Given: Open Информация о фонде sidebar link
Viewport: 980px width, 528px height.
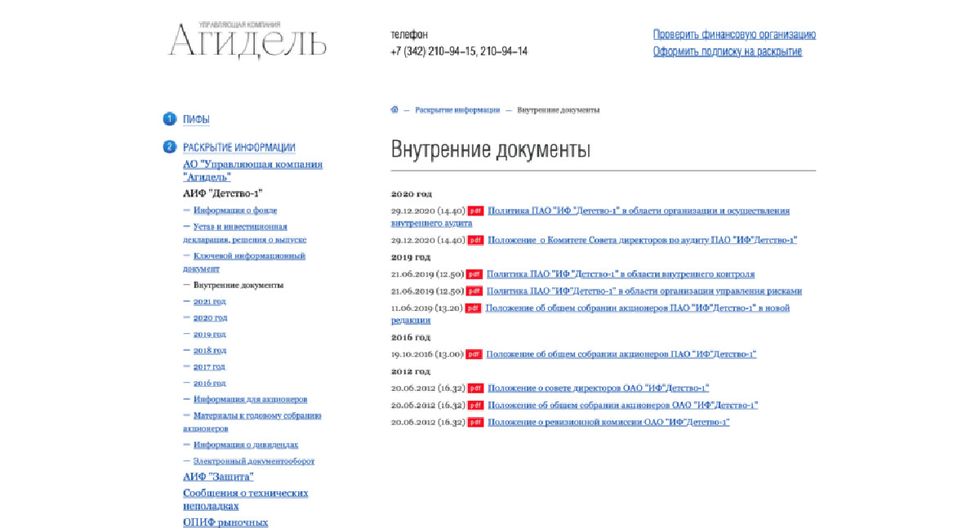Looking at the screenshot, I should coord(235,211).
